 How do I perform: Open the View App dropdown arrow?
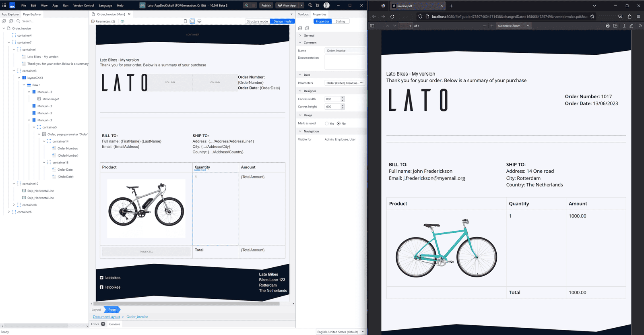pos(301,5)
